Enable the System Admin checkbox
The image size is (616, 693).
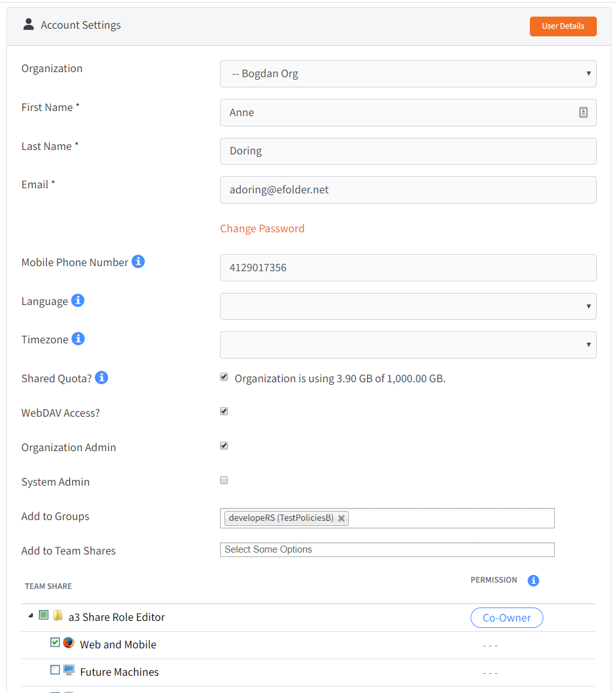pos(224,480)
